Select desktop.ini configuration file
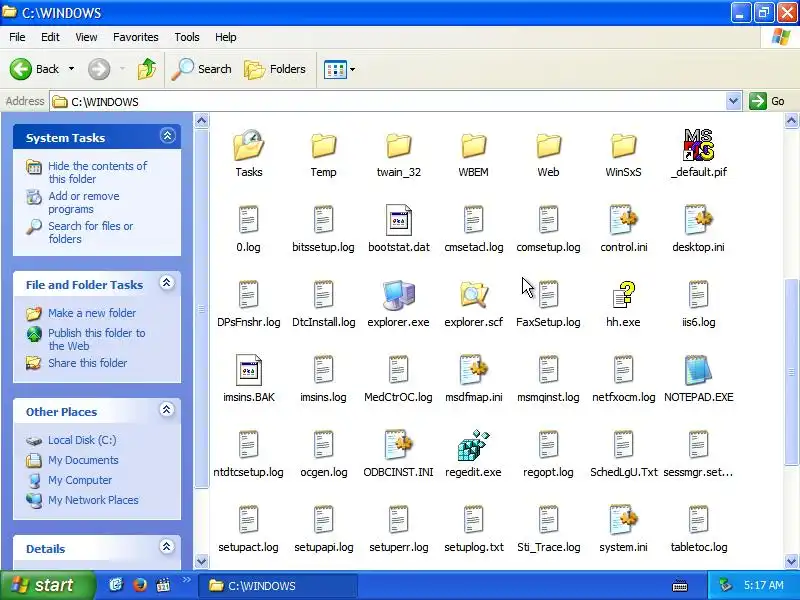The image size is (800, 600). click(698, 228)
